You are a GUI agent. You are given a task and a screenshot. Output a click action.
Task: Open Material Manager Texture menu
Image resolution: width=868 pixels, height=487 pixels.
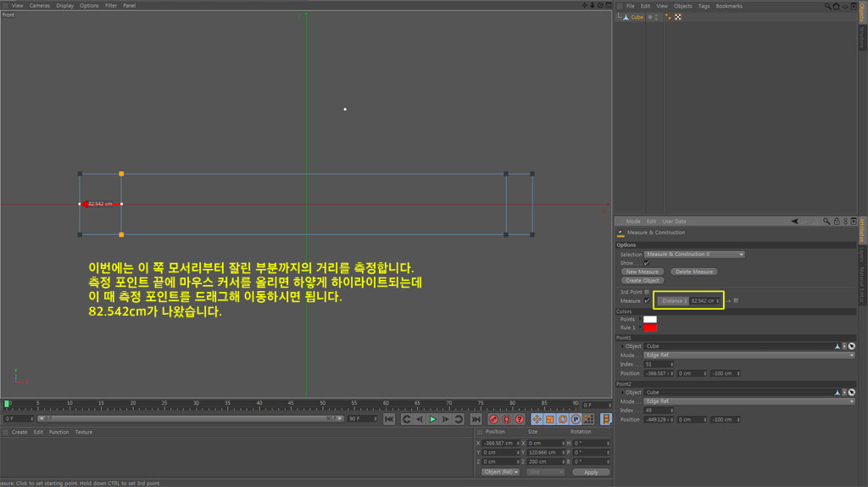coord(84,432)
